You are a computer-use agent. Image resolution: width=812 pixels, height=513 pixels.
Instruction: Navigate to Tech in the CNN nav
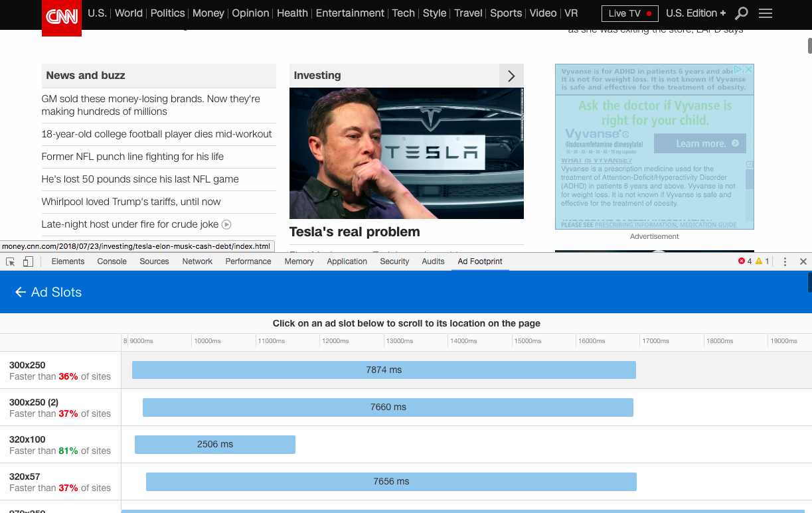pos(403,13)
